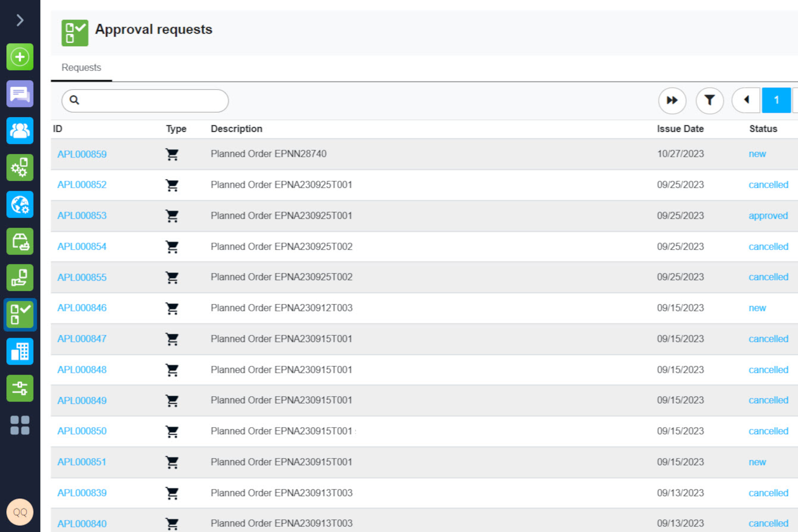Open approval request APL000859
The width and height of the screenshot is (798, 532).
(x=81, y=154)
